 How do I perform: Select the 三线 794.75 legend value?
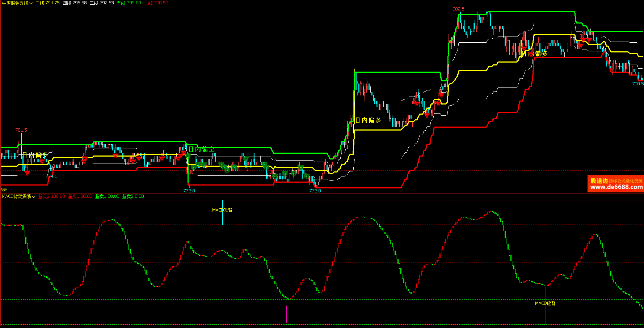47,3
